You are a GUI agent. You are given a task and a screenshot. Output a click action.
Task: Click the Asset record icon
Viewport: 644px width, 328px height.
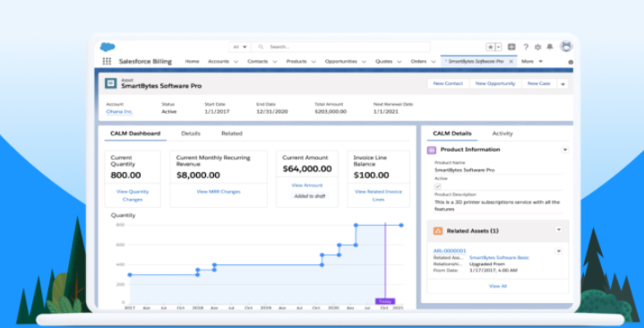tap(110, 83)
